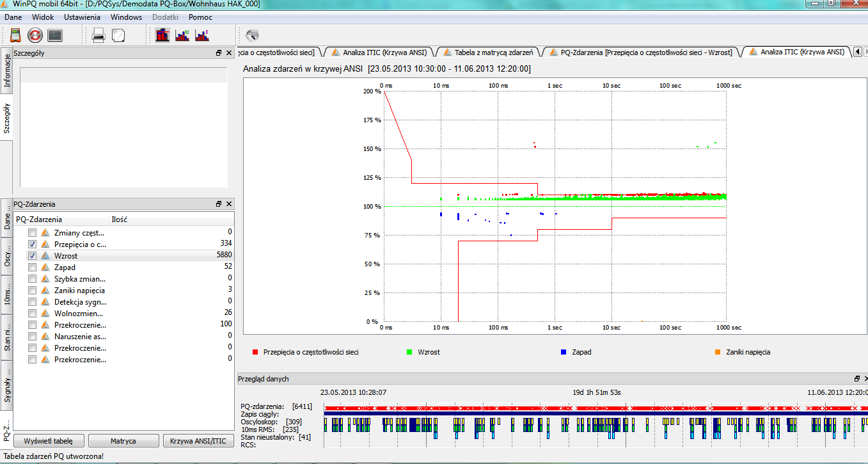Click inside the empty Szczegóły details field
The height and width of the screenshot is (464, 868).
(123, 127)
